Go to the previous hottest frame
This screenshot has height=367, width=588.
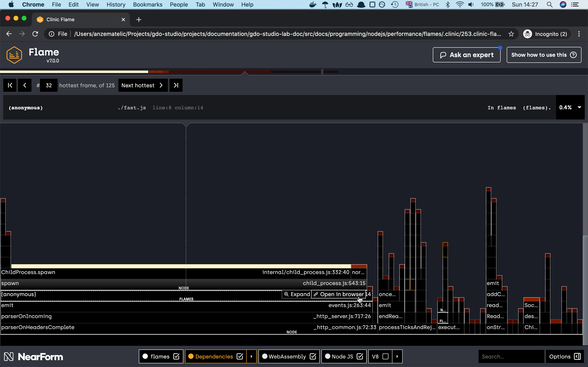[x=25, y=85]
